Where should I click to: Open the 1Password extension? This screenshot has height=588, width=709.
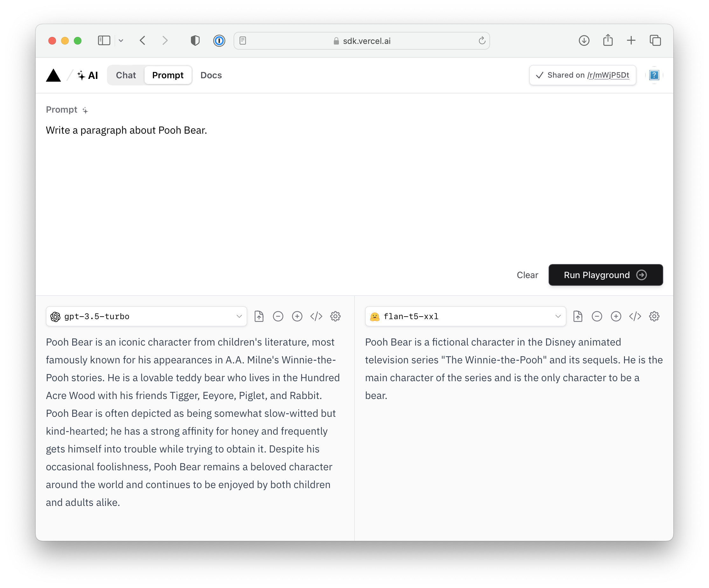[x=219, y=41]
